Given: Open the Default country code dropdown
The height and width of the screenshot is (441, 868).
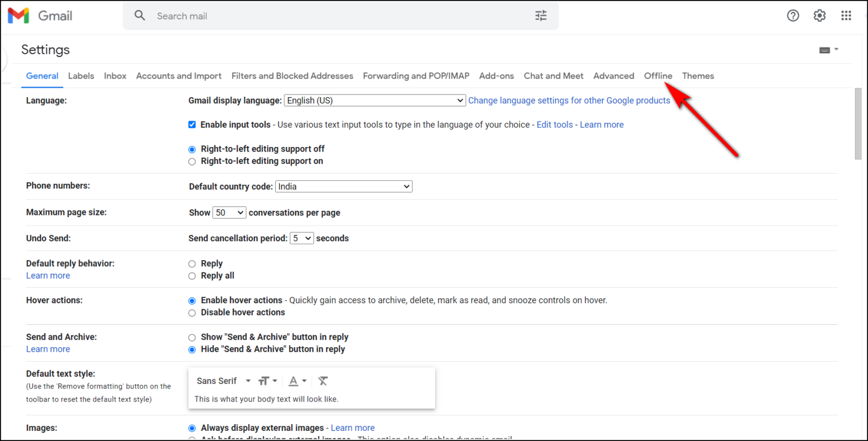Looking at the screenshot, I should click(x=343, y=186).
